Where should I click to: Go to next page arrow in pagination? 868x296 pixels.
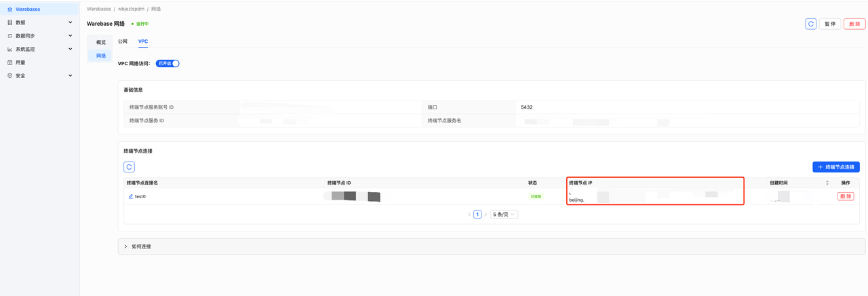tap(486, 215)
